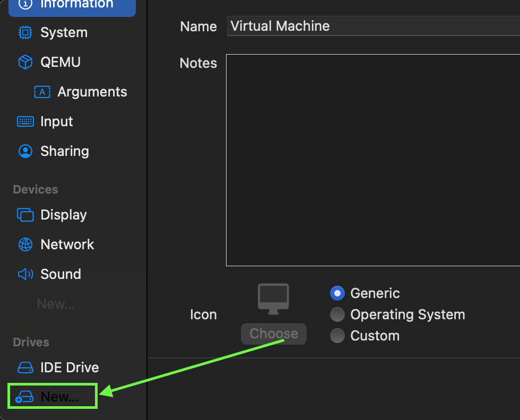This screenshot has height=420, width=520.
Task: Click the IDE Drive disk icon
Action: (x=25, y=367)
